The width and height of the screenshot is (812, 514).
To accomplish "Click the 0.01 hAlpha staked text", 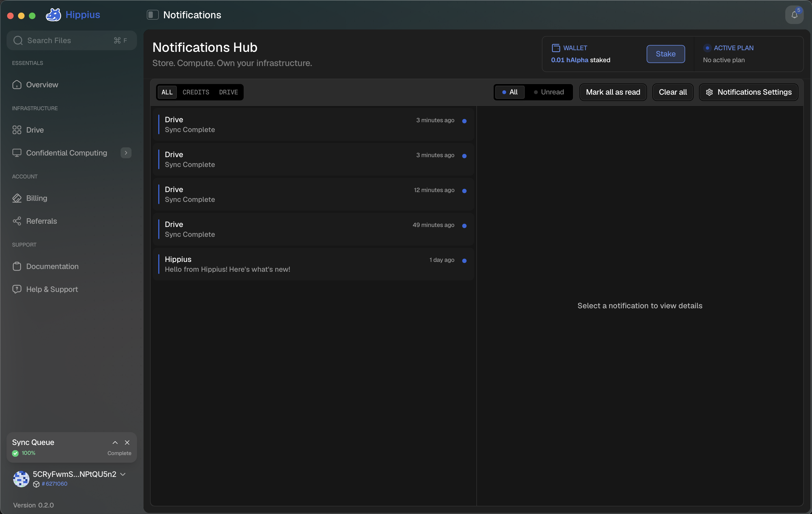I will 580,60.
